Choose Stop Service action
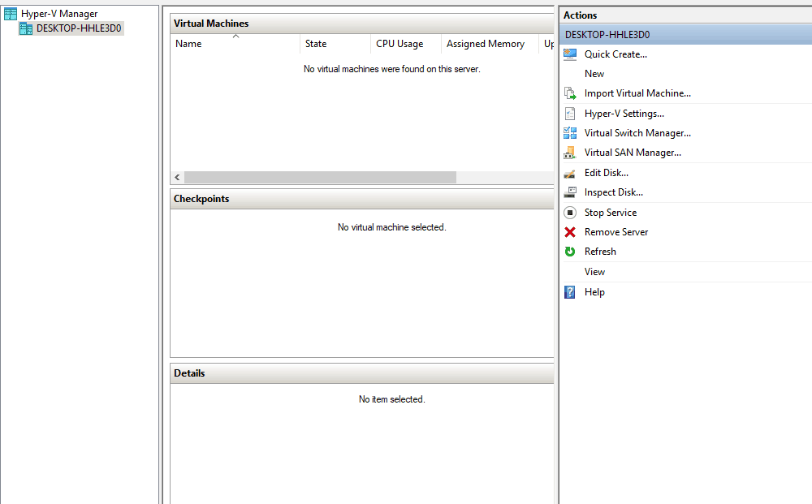812x504 pixels. click(611, 213)
